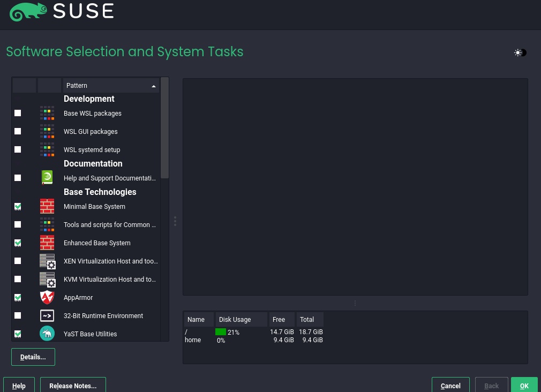Select the Minimal Base System pattern
Screen dimensions: 541x392
coord(94,206)
